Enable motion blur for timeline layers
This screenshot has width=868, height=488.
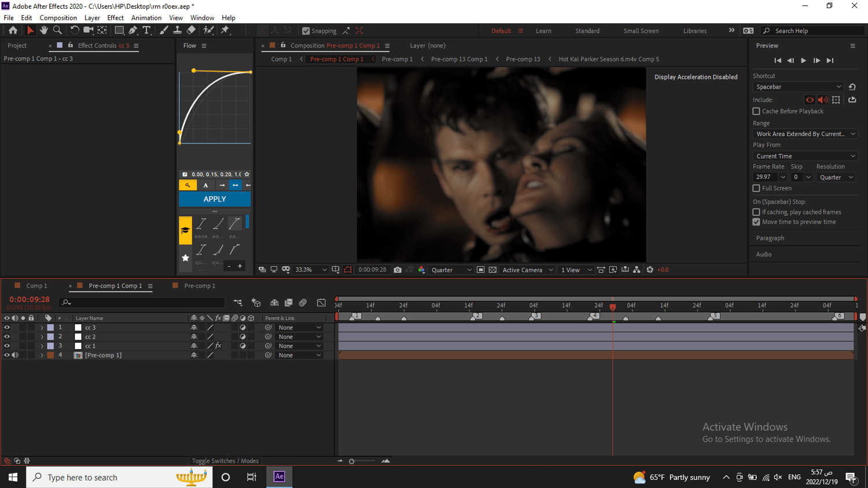click(303, 303)
